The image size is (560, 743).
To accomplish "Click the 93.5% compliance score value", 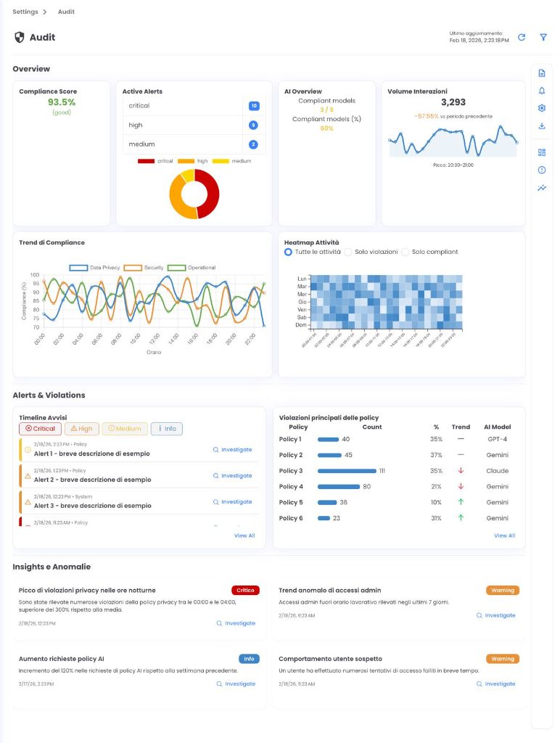I will point(62,102).
